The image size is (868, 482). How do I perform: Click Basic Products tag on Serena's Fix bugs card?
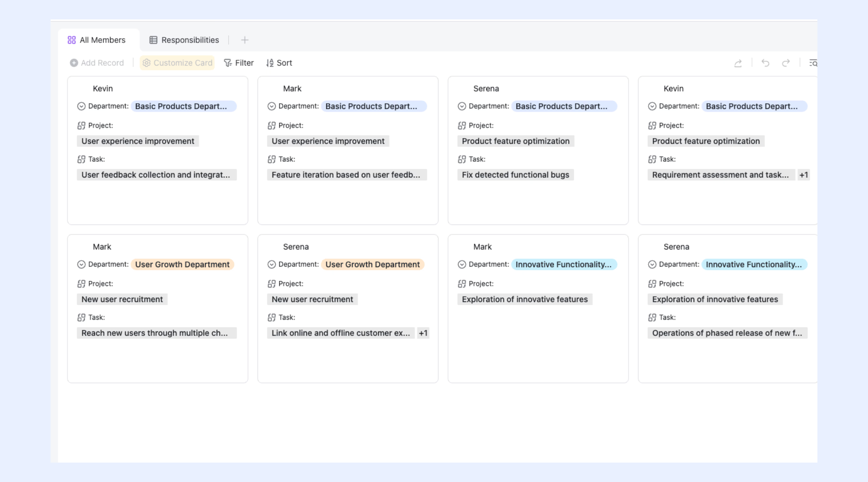pyautogui.click(x=564, y=106)
